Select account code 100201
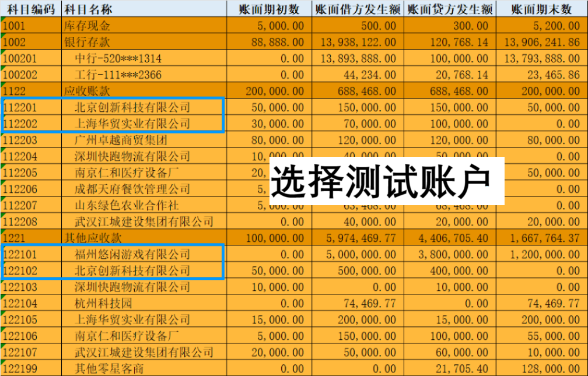588x376 pixels. (31, 58)
